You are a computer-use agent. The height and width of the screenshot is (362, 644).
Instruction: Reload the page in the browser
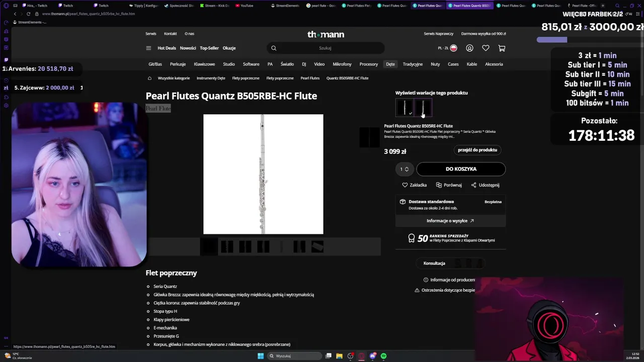click(28, 14)
